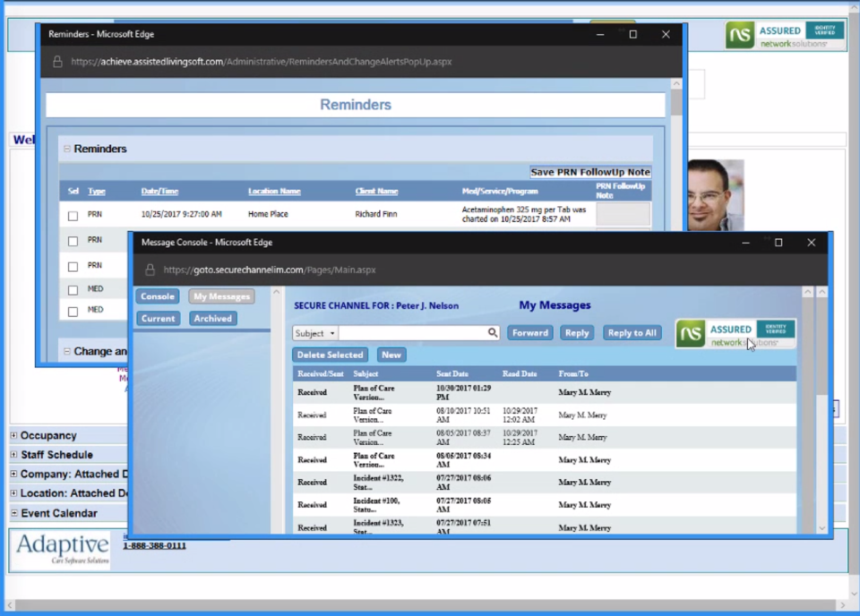
Task: Select the first MED reminder checkbox
Action: (x=73, y=288)
